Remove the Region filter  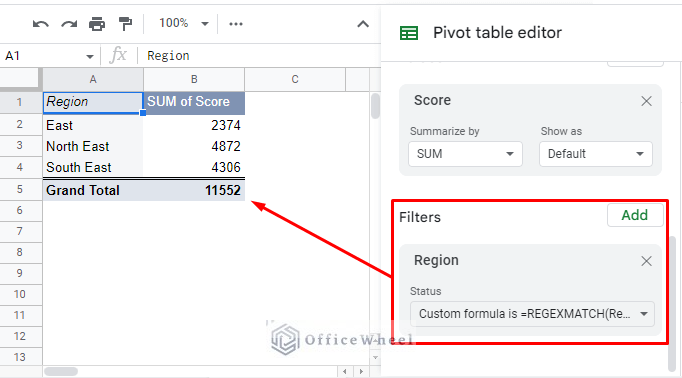(646, 261)
